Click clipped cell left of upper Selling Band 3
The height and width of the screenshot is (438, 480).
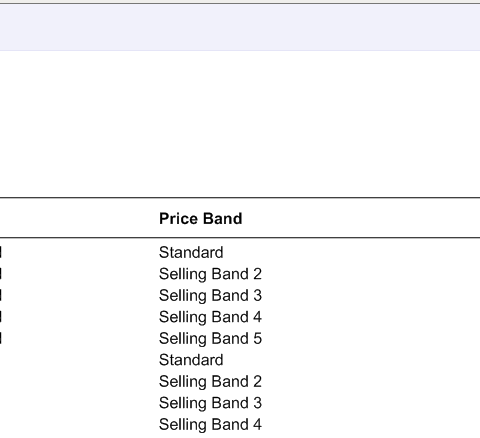click(1, 295)
